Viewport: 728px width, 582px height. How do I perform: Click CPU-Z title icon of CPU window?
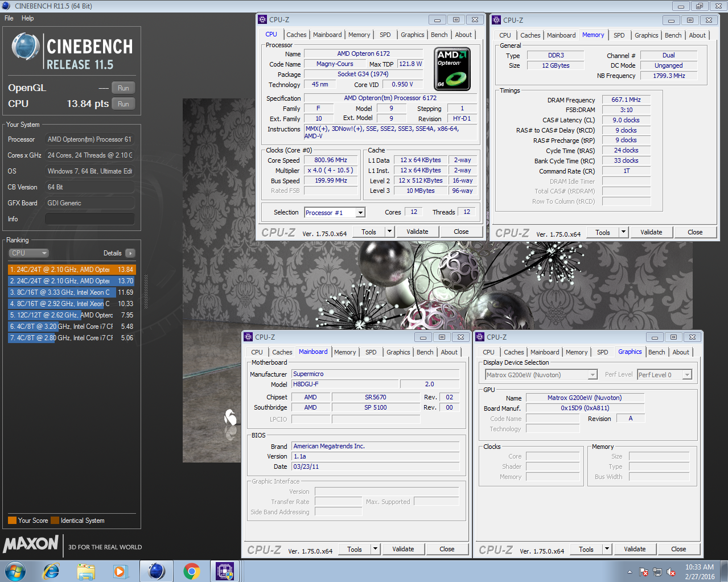[x=262, y=19]
